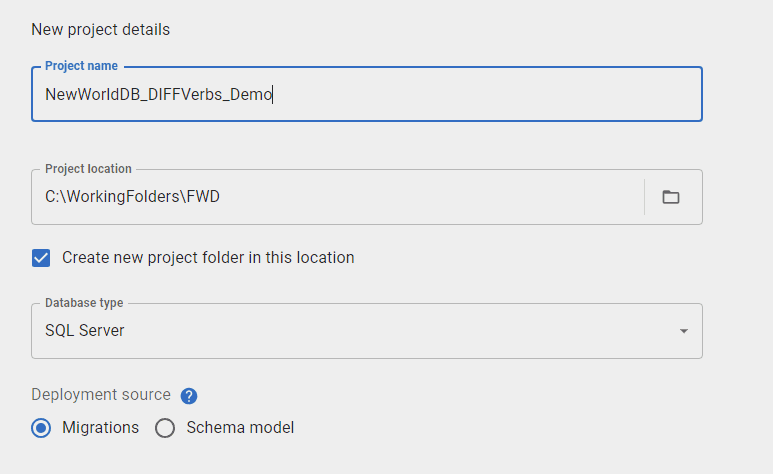This screenshot has width=773, height=474.
Task: Click the dropdown arrow next to SQL Server
Action: point(683,331)
